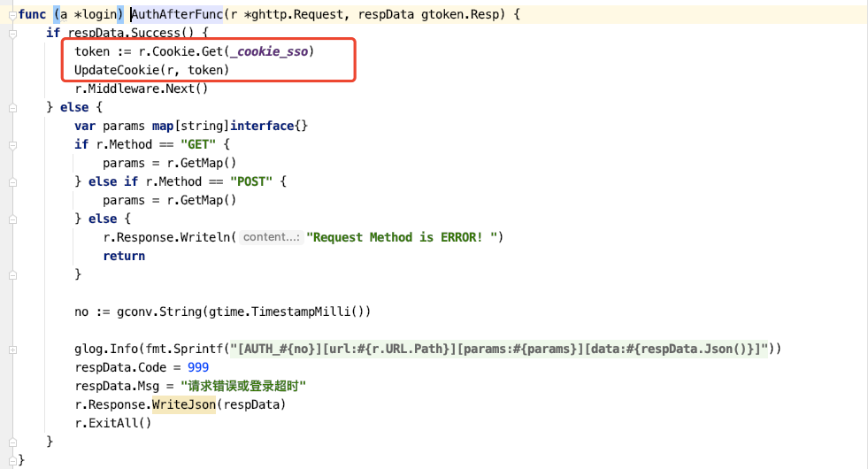Image resolution: width=868 pixels, height=469 pixels.
Task: Click the highlighted 'WriteJson' method
Action: coord(184,404)
